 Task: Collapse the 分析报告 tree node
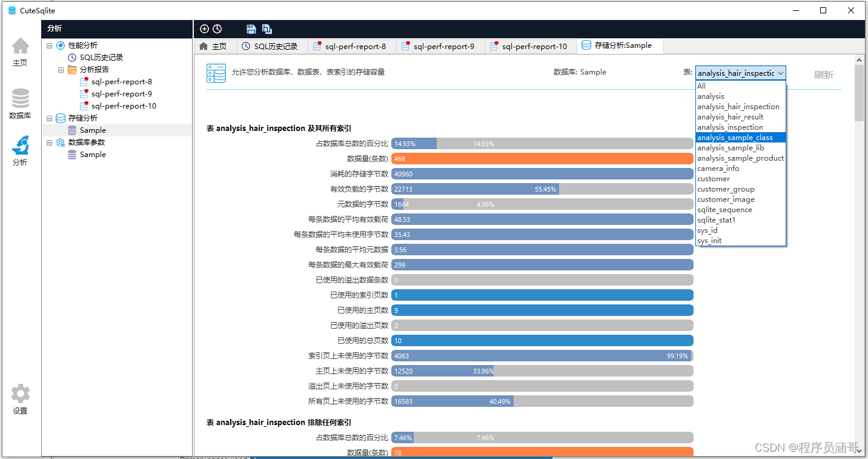coord(61,70)
